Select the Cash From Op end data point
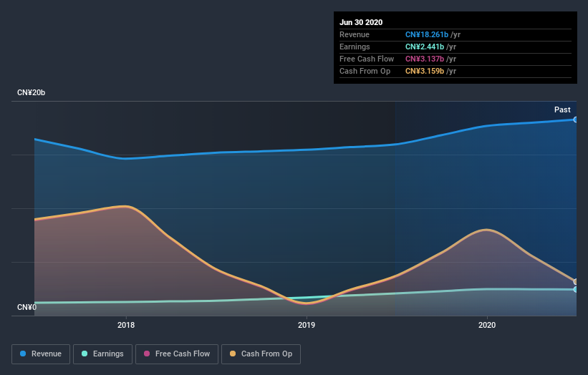 tap(576, 282)
